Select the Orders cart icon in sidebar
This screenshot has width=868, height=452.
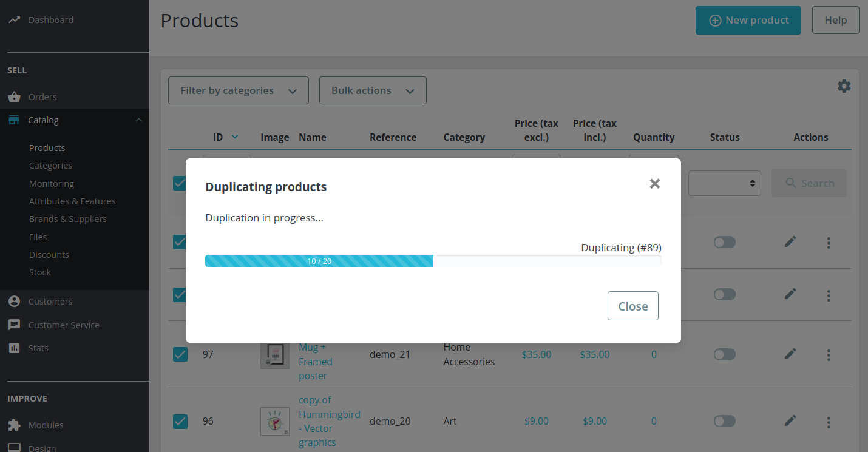tap(14, 96)
